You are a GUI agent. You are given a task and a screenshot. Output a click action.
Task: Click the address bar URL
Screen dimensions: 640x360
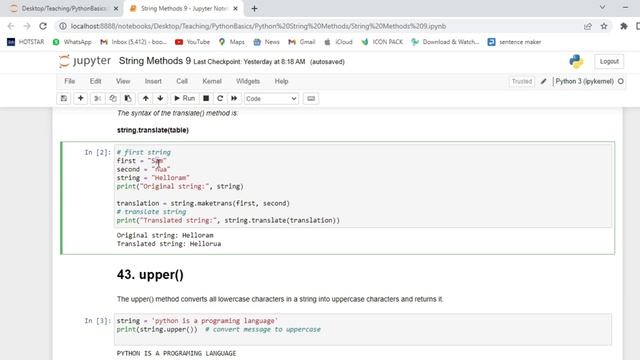[258, 26]
